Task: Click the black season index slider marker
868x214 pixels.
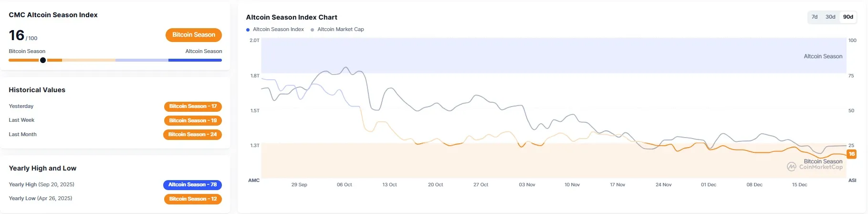Action: (x=43, y=60)
